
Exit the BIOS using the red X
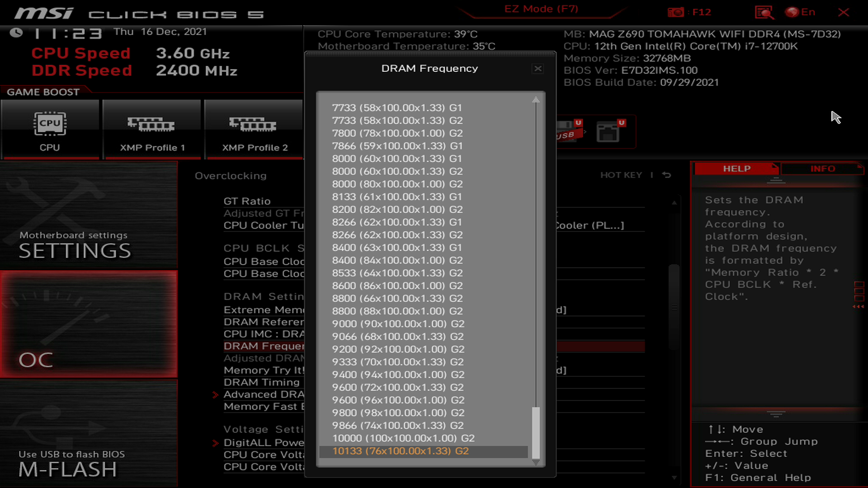coord(844,12)
